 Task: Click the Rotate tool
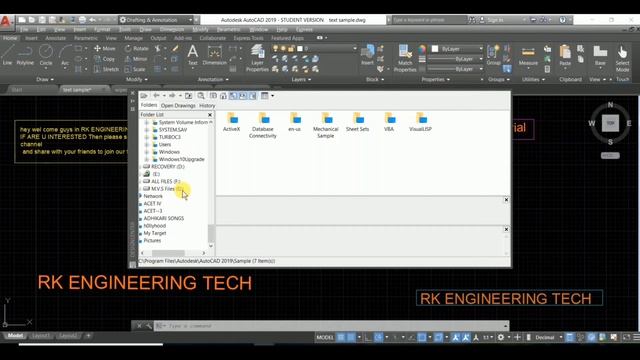tap(136, 48)
